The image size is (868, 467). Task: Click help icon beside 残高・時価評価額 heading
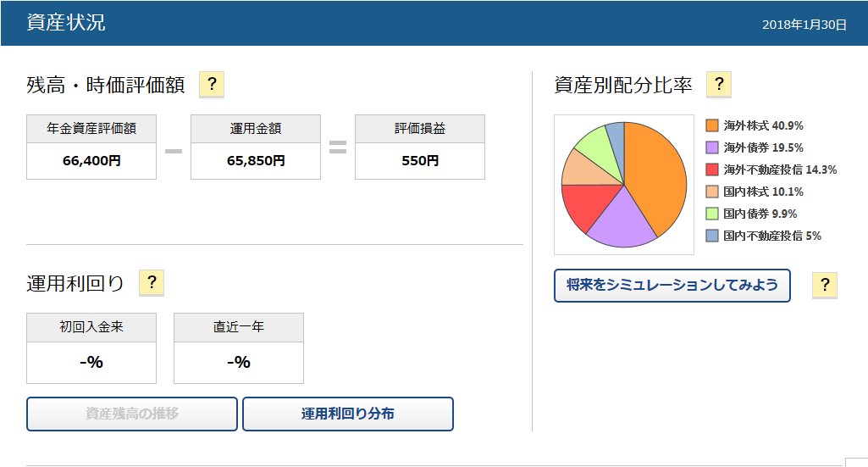pyautogui.click(x=212, y=85)
